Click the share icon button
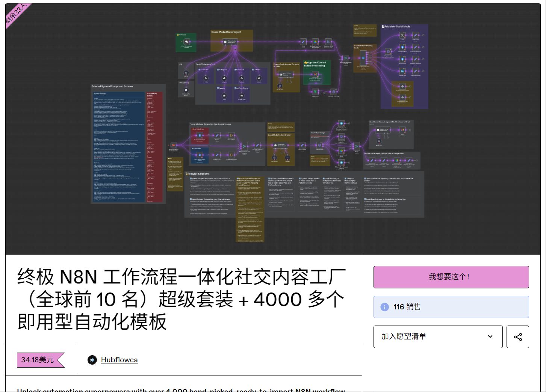This screenshot has height=392, width=546. click(518, 337)
